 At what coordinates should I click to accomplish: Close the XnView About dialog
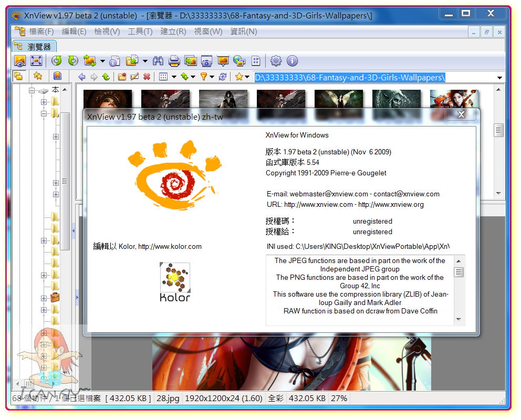[461, 115]
